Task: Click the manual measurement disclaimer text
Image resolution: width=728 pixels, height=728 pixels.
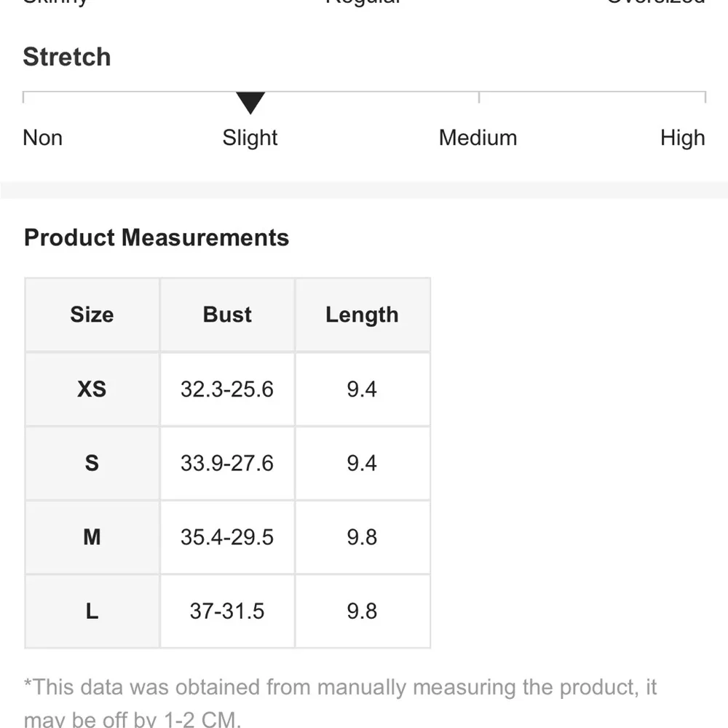Action: [x=340, y=687]
